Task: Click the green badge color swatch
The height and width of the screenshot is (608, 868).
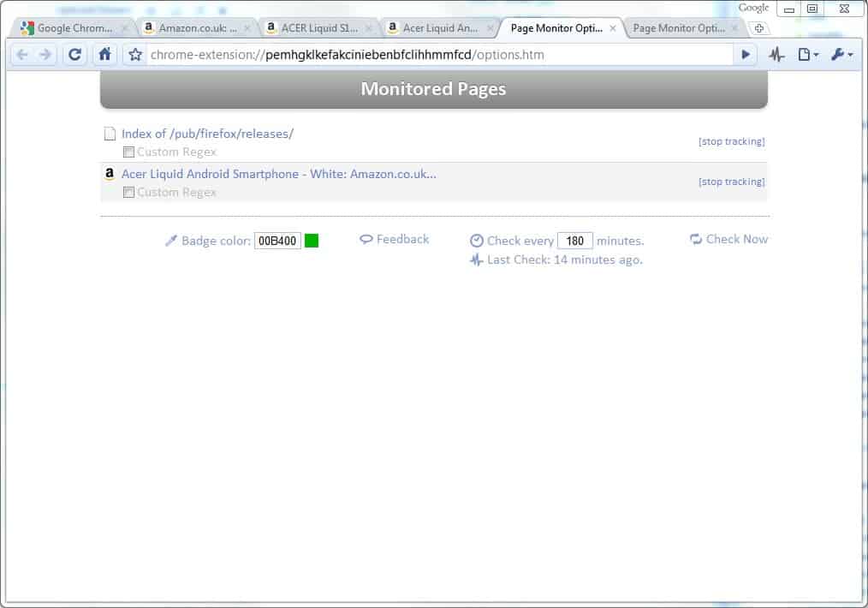Action: [312, 241]
